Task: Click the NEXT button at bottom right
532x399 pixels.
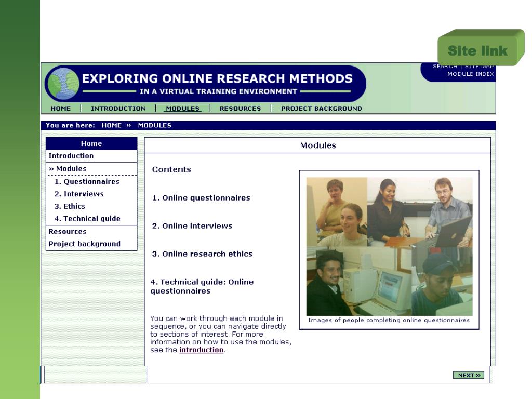Action: pos(469,375)
